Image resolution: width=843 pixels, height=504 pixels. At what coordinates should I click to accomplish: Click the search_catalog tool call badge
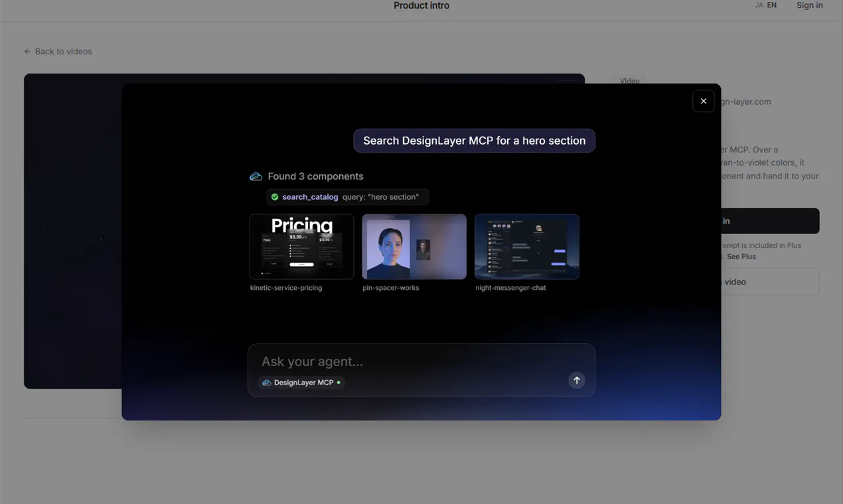click(348, 197)
